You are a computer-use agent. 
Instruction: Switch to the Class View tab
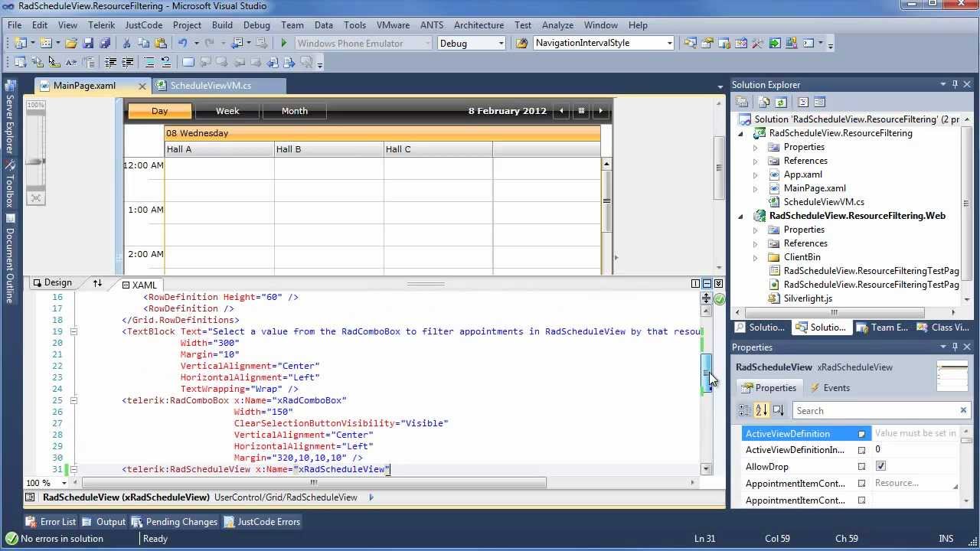pyautogui.click(x=943, y=328)
